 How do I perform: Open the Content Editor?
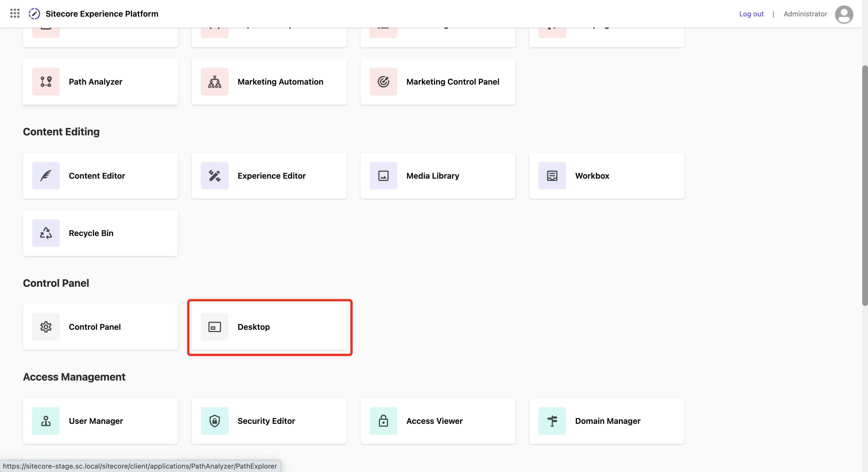(100, 176)
